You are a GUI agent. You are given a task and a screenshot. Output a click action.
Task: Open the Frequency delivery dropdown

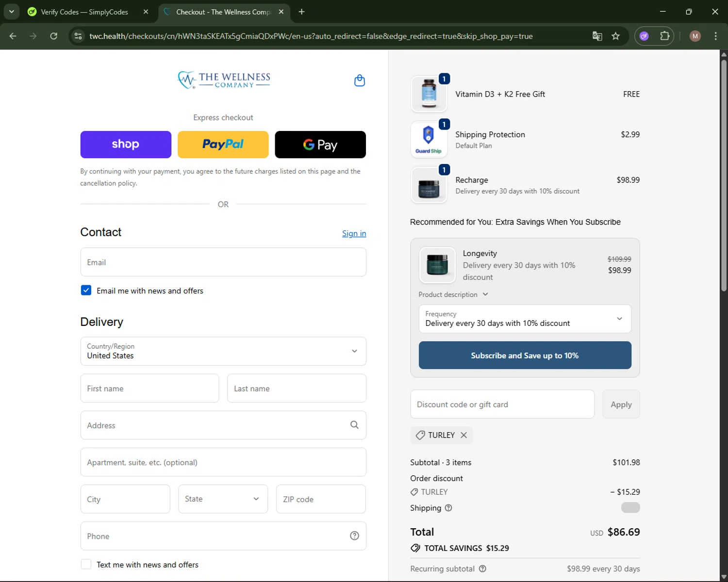click(525, 319)
